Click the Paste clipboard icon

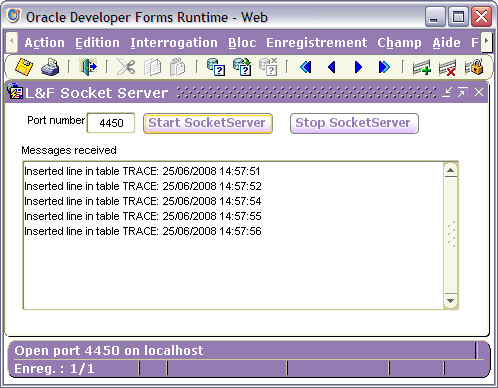(x=177, y=67)
